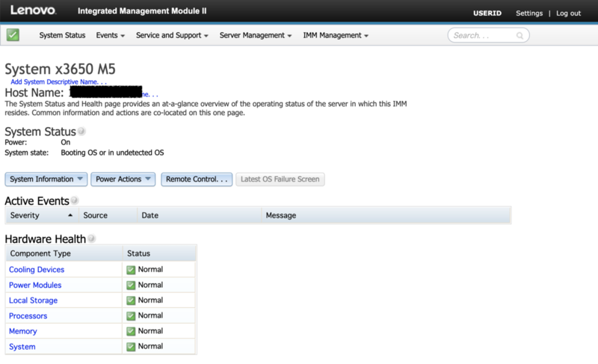Click the Power 'On' value
The image size is (598, 364).
(66, 142)
